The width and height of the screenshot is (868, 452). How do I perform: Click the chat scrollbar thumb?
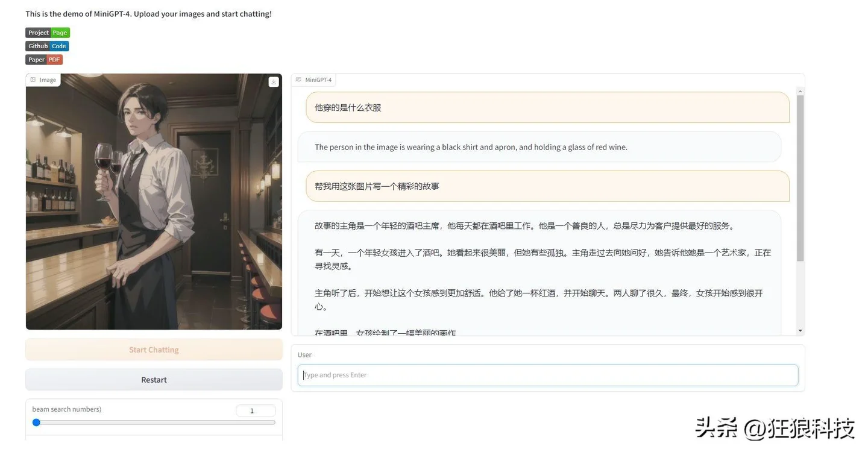pyautogui.click(x=800, y=178)
